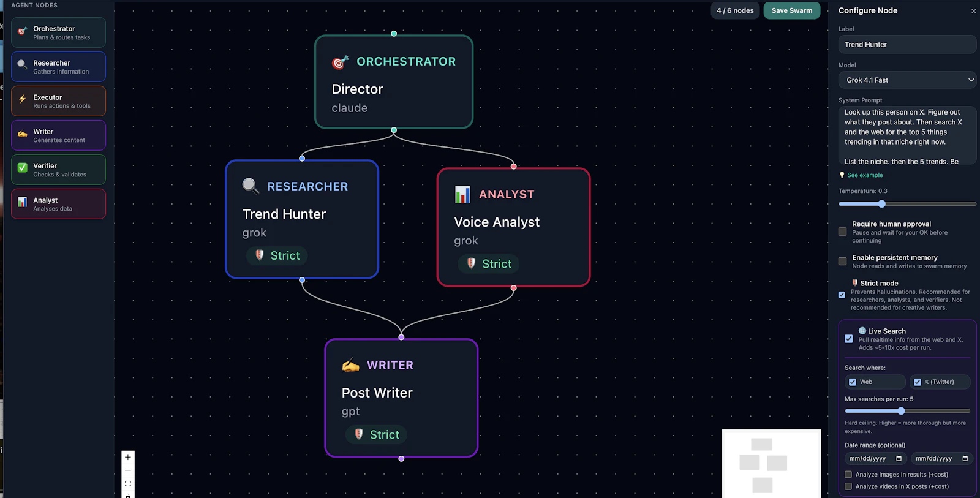Enable Require human approval checkbox
The width and height of the screenshot is (980, 498).
(843, 232)
